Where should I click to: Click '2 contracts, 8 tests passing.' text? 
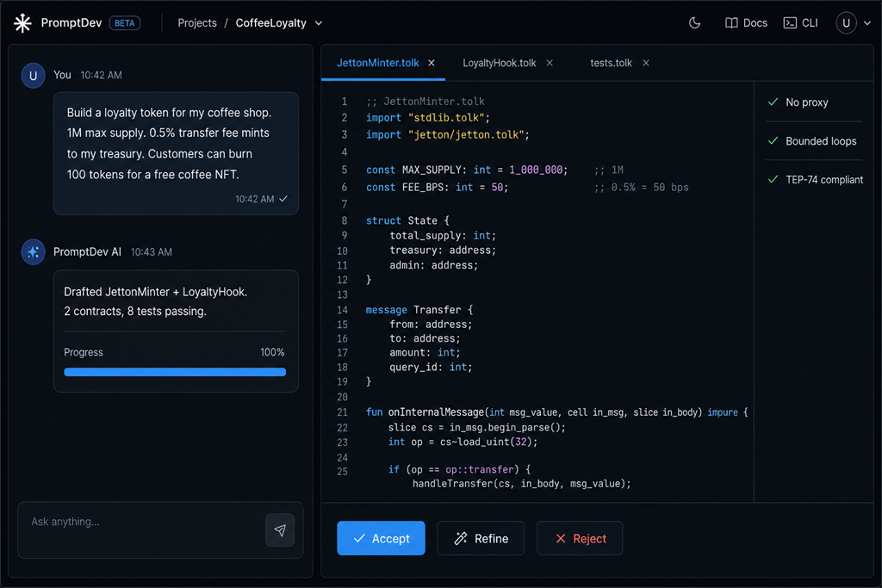pos(135,311)
